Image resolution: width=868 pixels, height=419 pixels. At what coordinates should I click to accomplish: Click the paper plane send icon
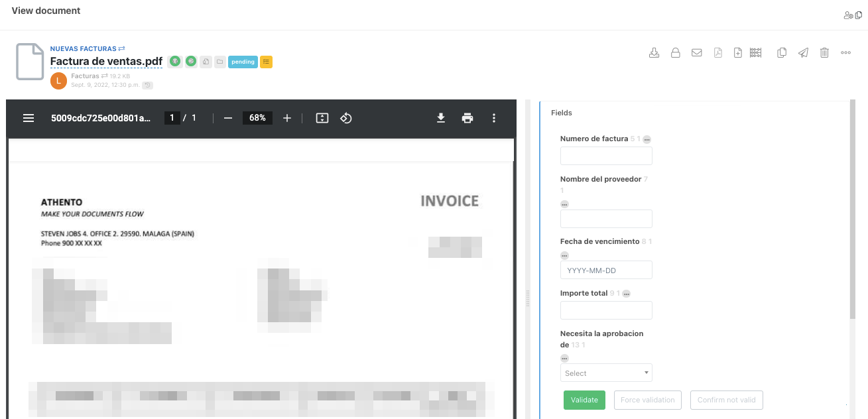tap(803, 53)
